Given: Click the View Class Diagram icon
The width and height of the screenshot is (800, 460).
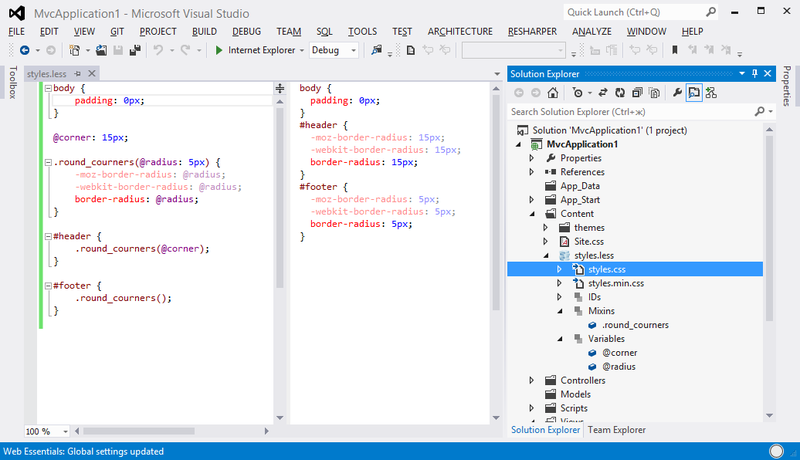Looking at the screenshot, I should click(x=711, y=93).
